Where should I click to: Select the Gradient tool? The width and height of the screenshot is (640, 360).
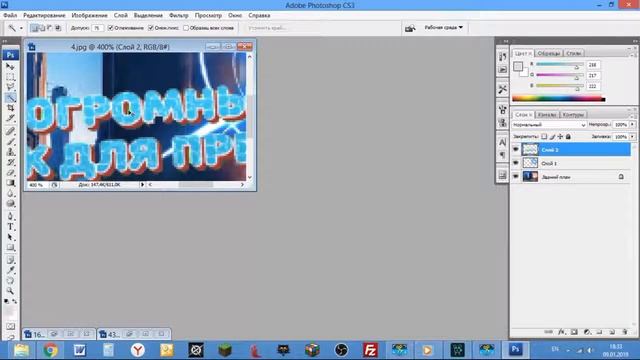click(10, 183)
